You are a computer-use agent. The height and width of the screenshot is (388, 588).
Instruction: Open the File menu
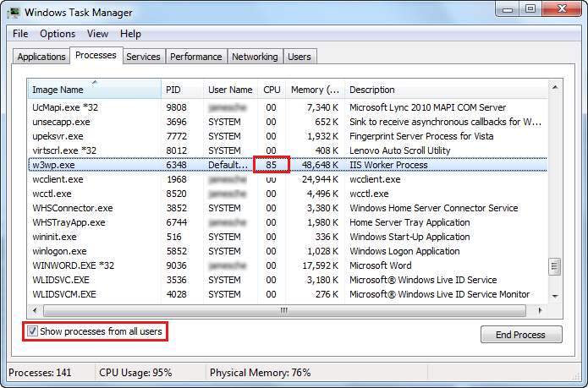click(20, 34)
